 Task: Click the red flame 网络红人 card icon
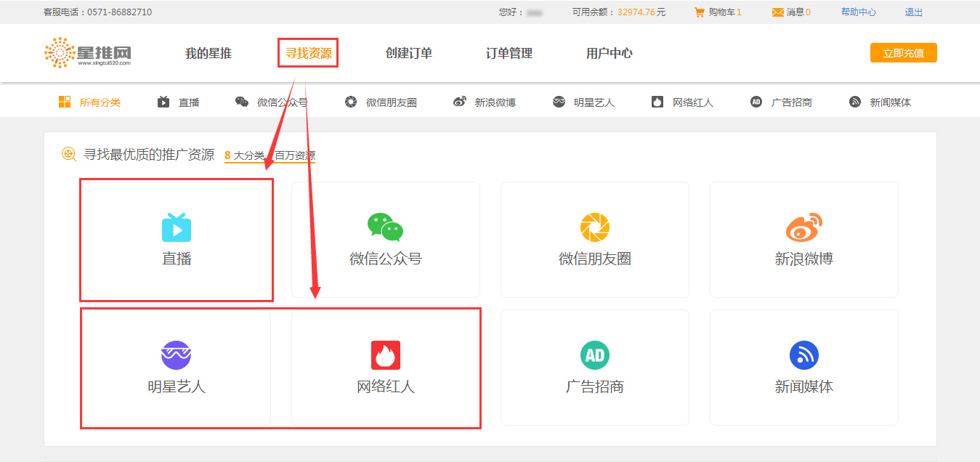point(386,355)
